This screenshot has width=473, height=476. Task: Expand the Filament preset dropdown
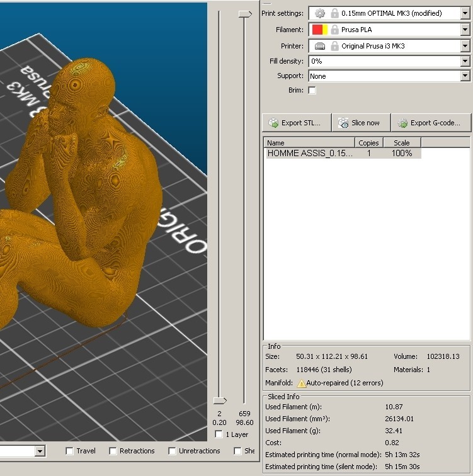coord(465,30)
